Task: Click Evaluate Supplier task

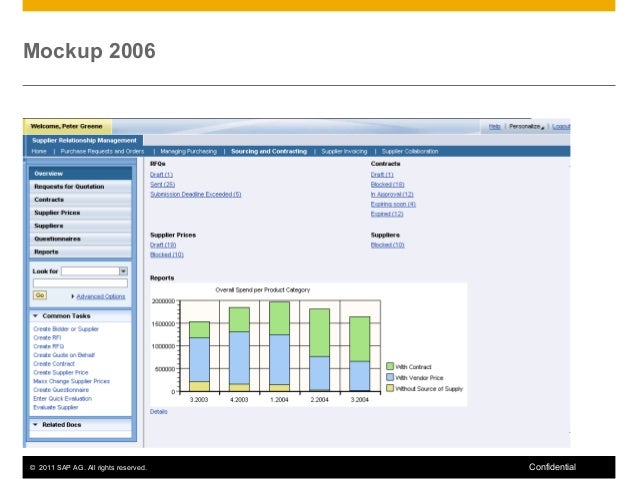Action: 56,407
